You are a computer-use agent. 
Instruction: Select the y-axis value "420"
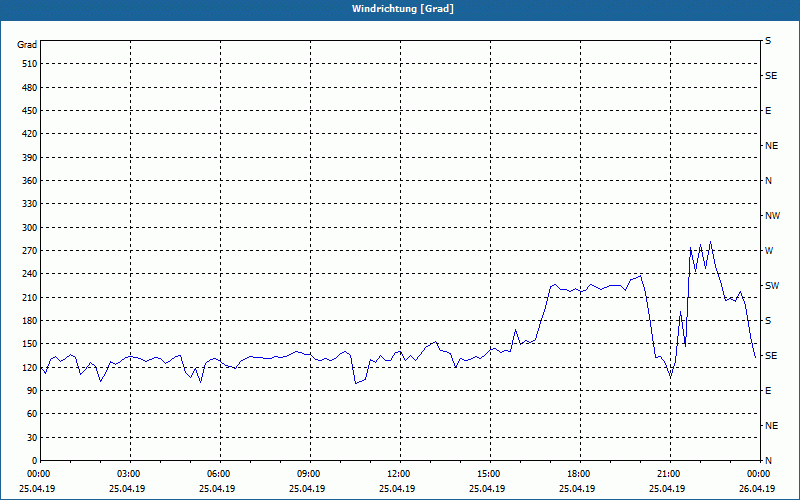(x=30, y=134)
